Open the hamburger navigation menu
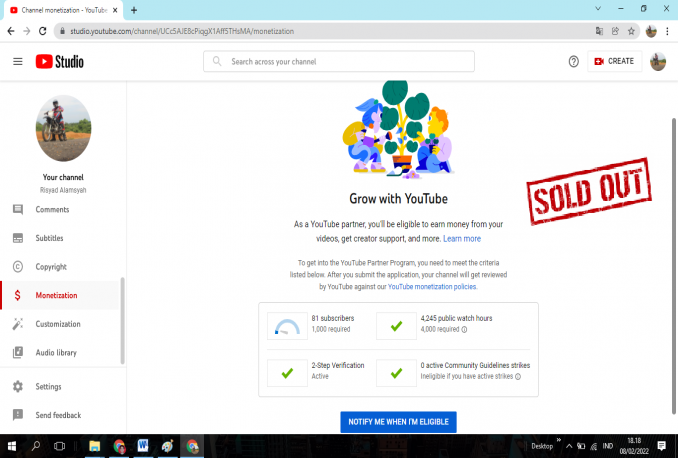The width and height of the screenshot is (678, 458). coord(17,62)
